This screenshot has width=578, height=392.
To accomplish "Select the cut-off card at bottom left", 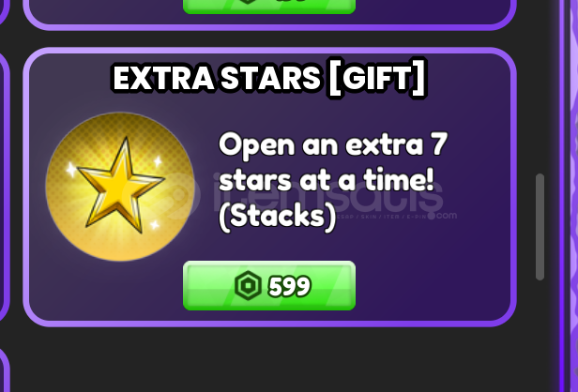I will [x=4, y=369].
